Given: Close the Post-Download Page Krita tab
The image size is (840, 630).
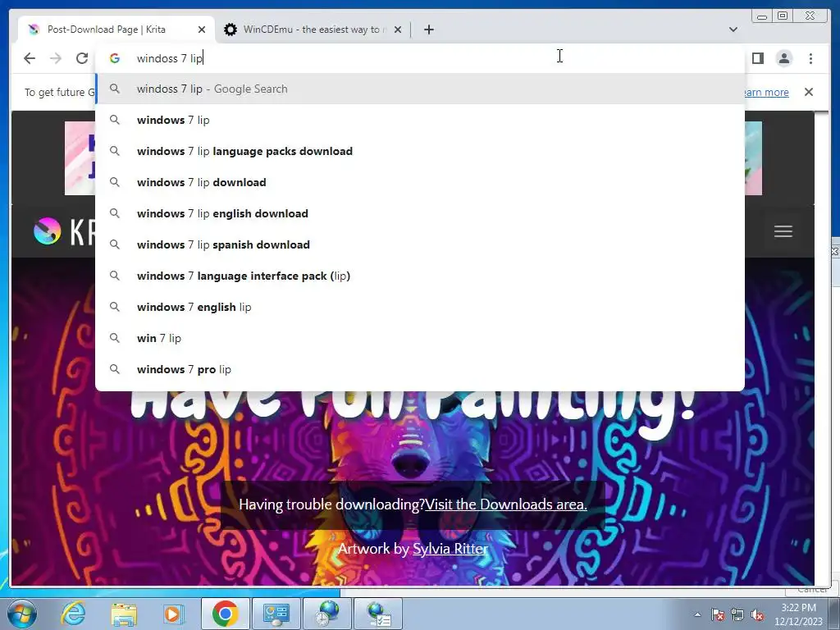Looking at the screenshot, I should [x=202, y=30].
